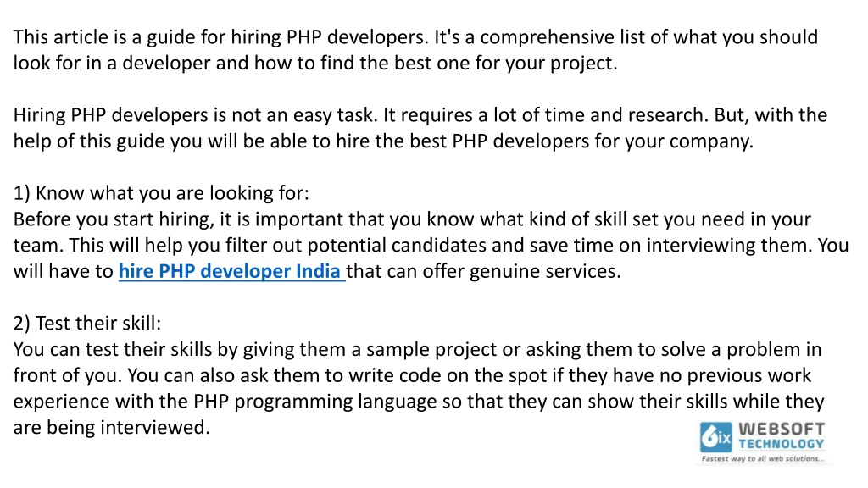Click the line starting "This article is a guide"
This screenshot has width=868, height=488.
415,37
